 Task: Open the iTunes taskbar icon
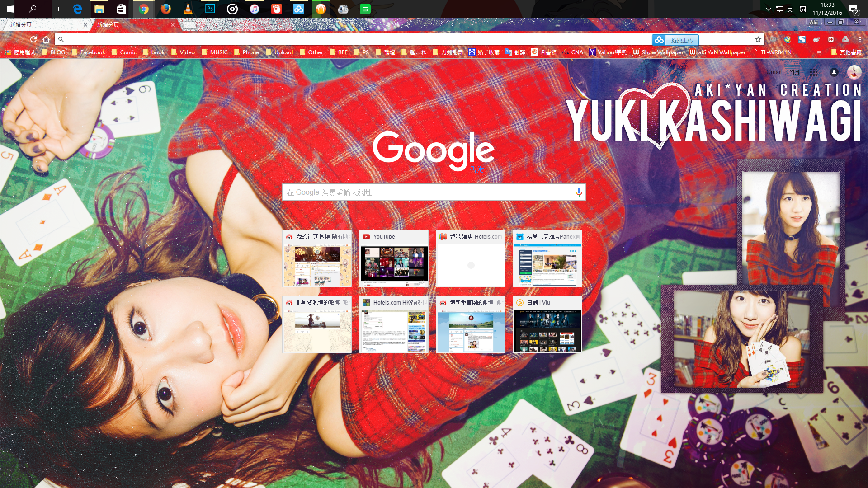[x=254, y=9]
